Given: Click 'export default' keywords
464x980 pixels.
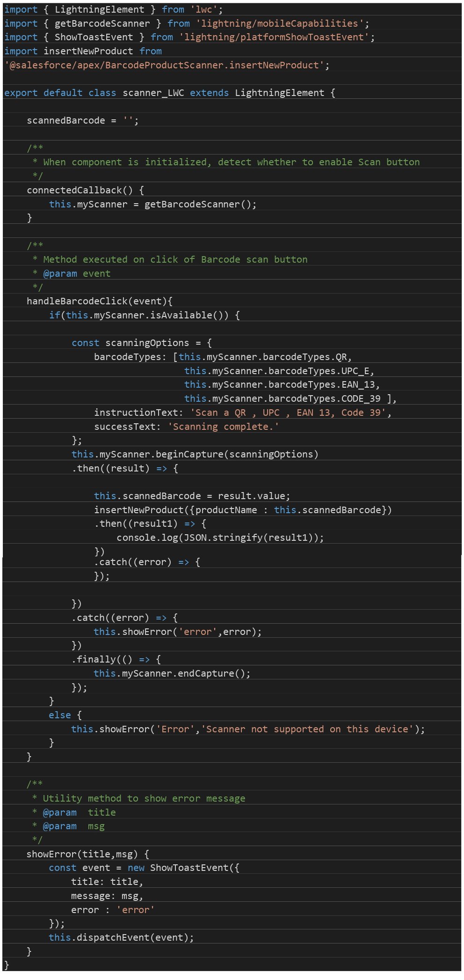Looking at the screenshot, I should click(x=43, y=93).
